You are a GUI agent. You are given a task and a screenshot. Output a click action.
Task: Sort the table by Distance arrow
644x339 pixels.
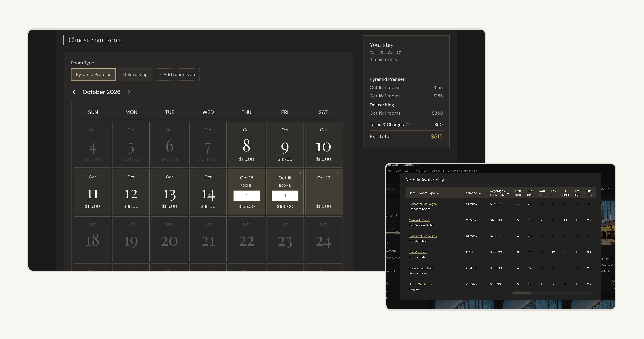480,193
